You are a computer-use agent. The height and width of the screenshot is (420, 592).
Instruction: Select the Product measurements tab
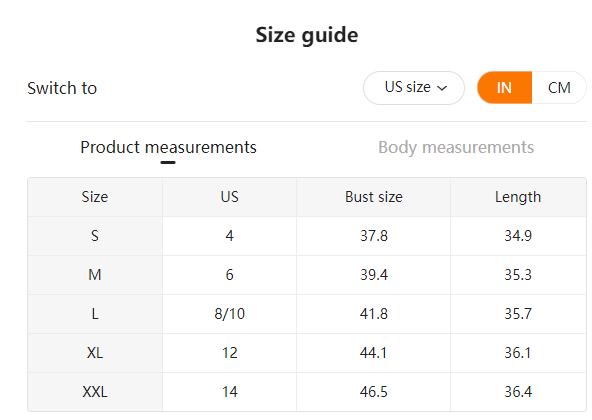pos(168,147)
